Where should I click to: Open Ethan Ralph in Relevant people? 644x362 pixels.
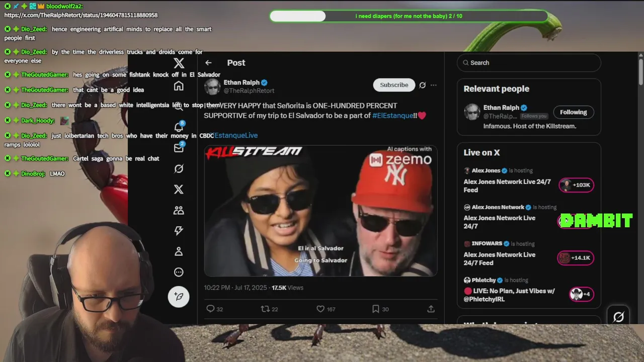point(502,108)
